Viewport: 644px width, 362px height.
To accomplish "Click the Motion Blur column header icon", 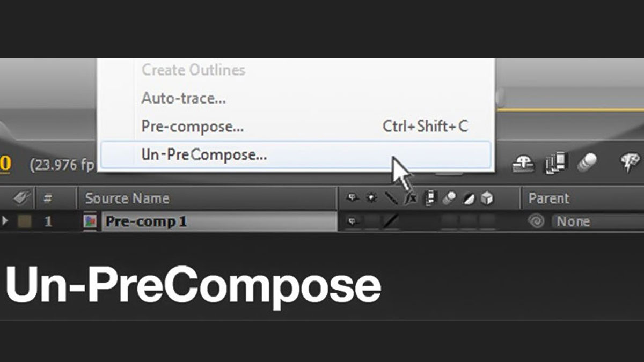I will pyautogui.click(x=449, y=198).
